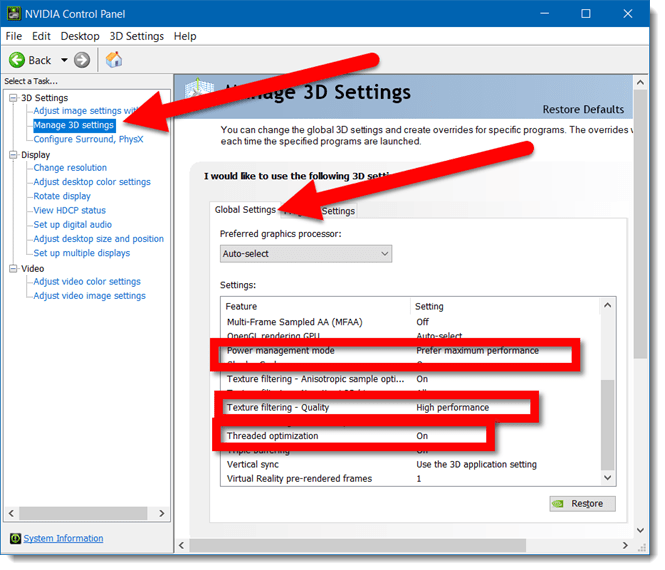Open the 3D Settings menu
The image size is (665, 570).
click(x=137, y=36)
